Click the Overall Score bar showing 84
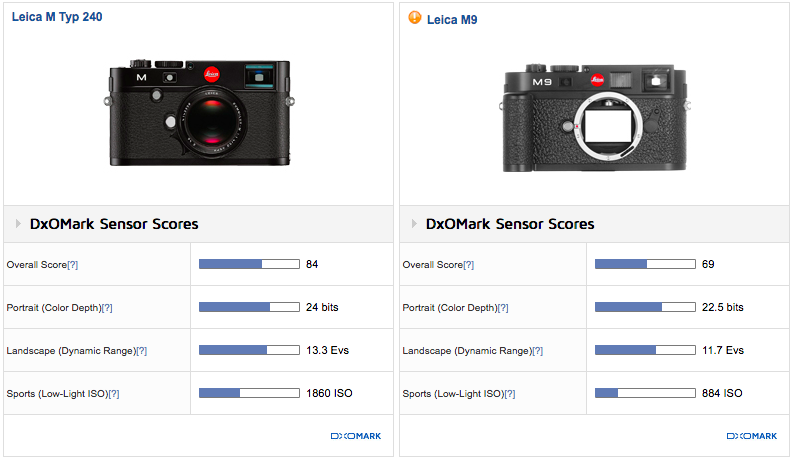This screenshot has height=462, width=794. click(249, 264)
